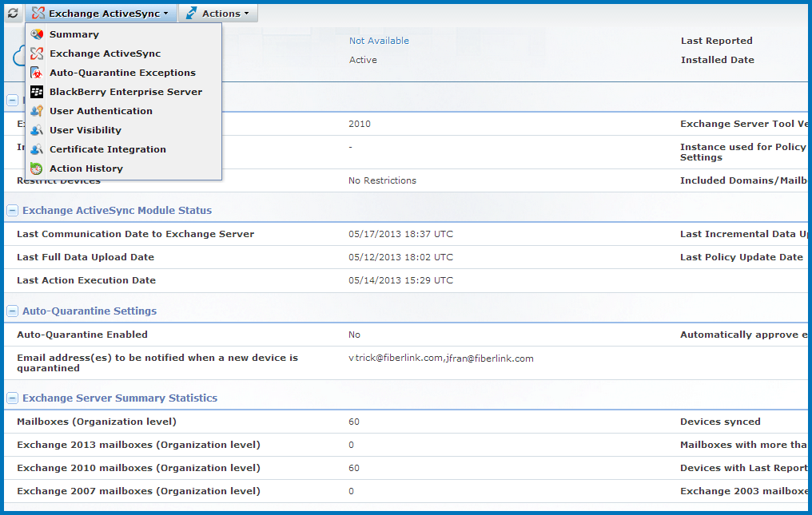
Task: Collapse the Auto-Quarantine Settings section
Action: click(13, 311)
